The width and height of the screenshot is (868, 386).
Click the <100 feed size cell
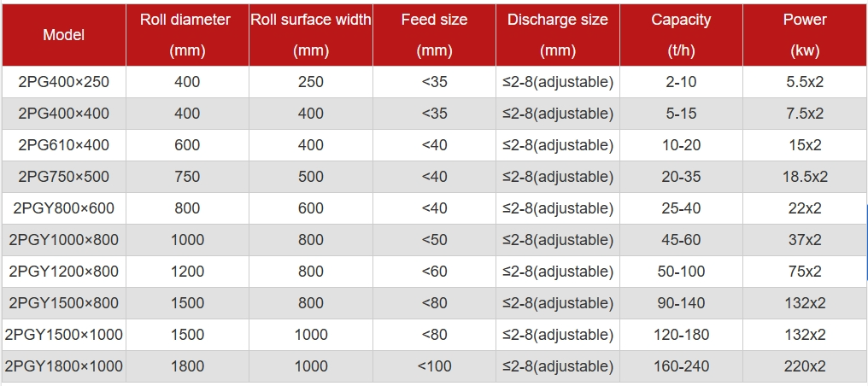pyautogui.click(x=435, y=366)
